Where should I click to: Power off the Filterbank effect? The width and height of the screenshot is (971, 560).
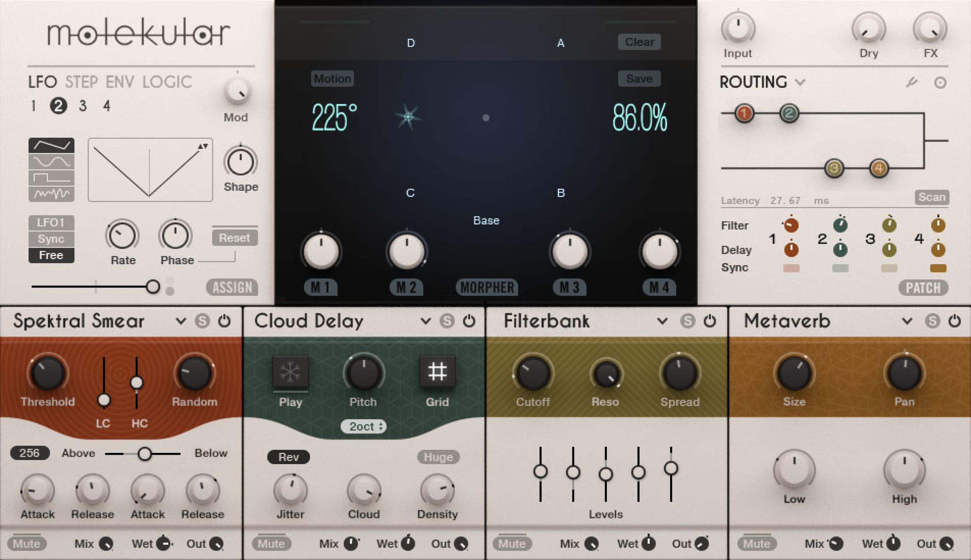pos(709,320)
